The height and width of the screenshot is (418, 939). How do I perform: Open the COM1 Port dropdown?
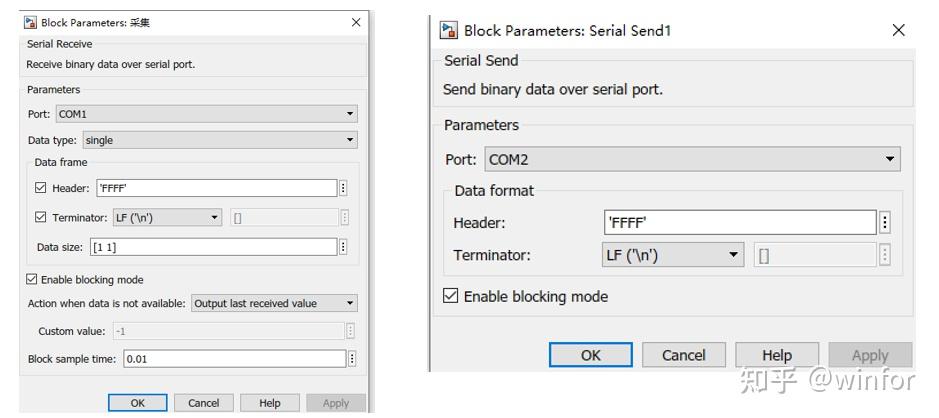click(x=207, y=114)
